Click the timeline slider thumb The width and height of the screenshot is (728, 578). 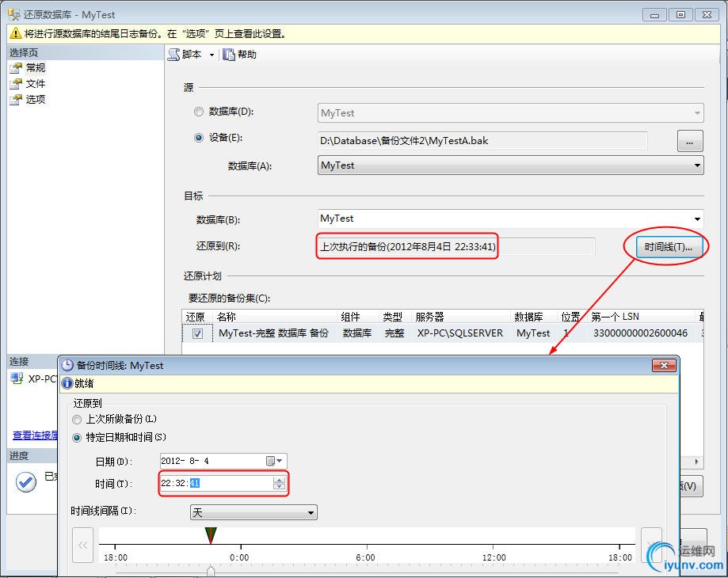(x=211, y=571)
